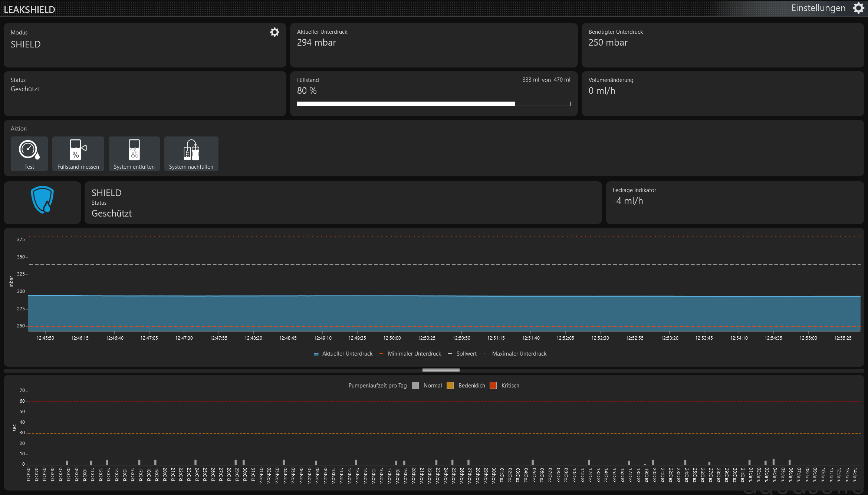Run the System entlüften action
The width and height of the screenshot is (868, 495).
(x=134, y=154)
